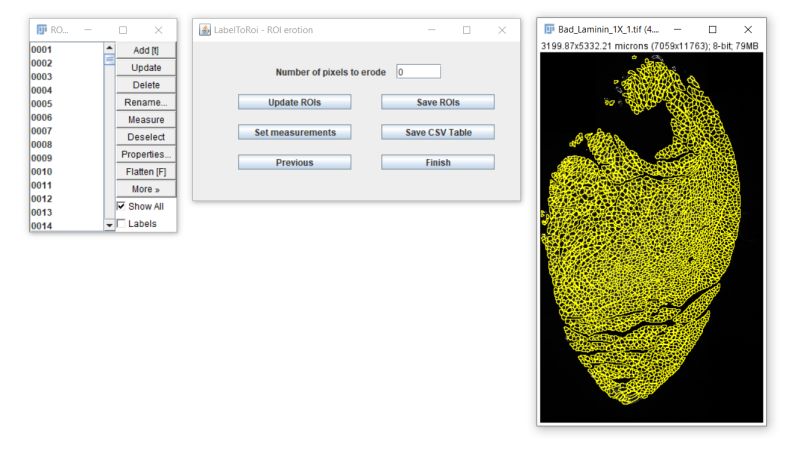800x454 pixels.
Task: Click Add [t] in ROI Manager
Action: 146,50
